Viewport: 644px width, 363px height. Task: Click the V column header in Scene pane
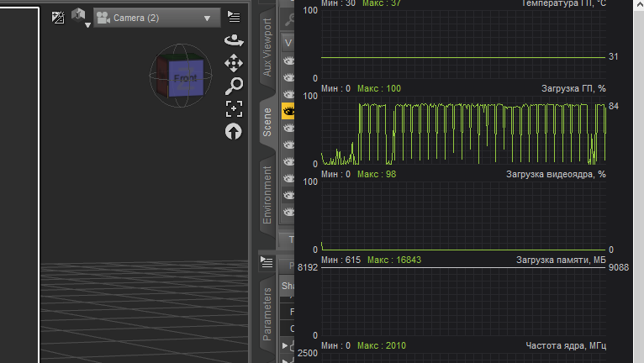coord(288,43)
